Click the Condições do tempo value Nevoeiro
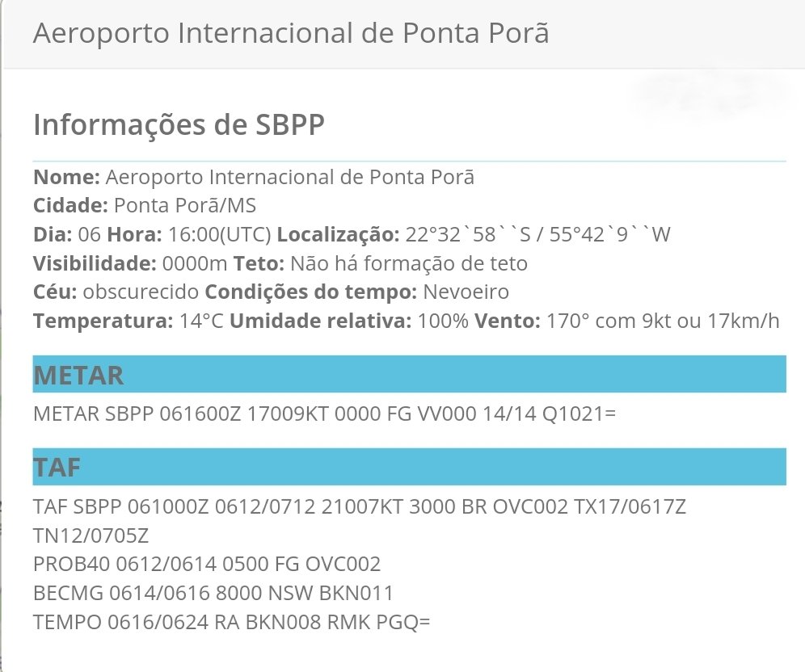The height and width of the screenshot is (672, 805). [x=466, y=292]
